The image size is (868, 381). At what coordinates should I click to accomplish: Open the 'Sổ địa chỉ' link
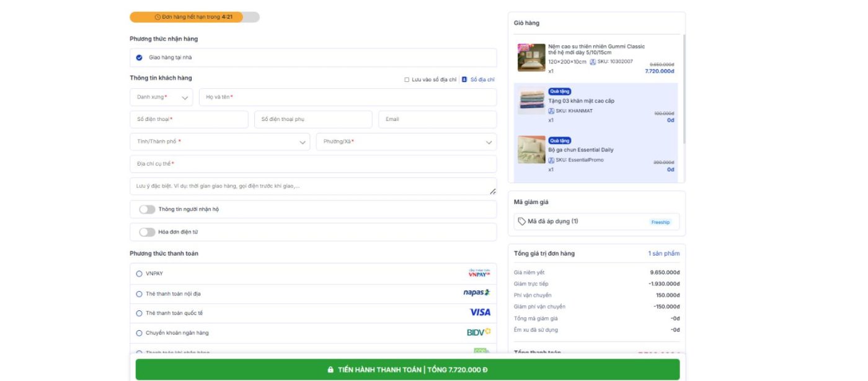point(482,79)
